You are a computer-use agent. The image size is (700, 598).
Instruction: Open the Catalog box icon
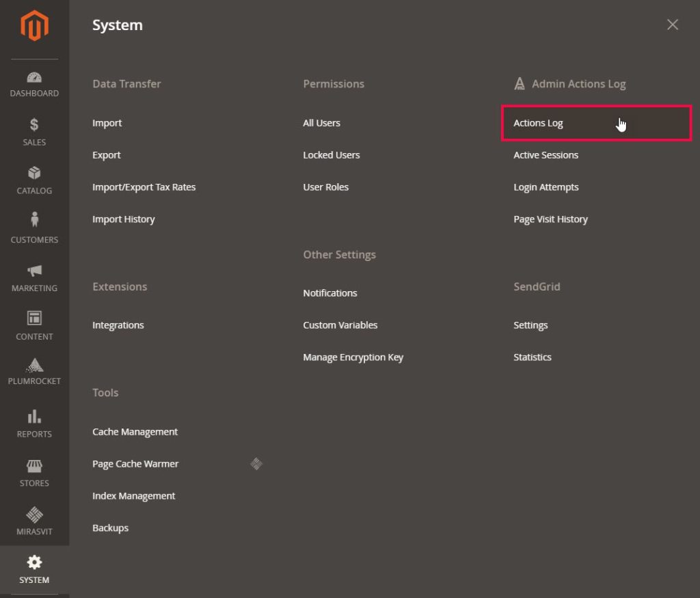coord(34,173)
